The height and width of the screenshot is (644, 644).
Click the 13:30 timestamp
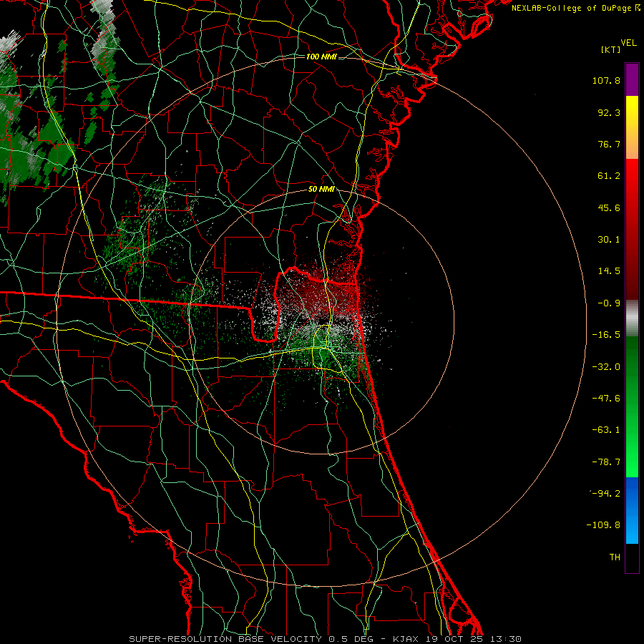[x=506, y=639]
